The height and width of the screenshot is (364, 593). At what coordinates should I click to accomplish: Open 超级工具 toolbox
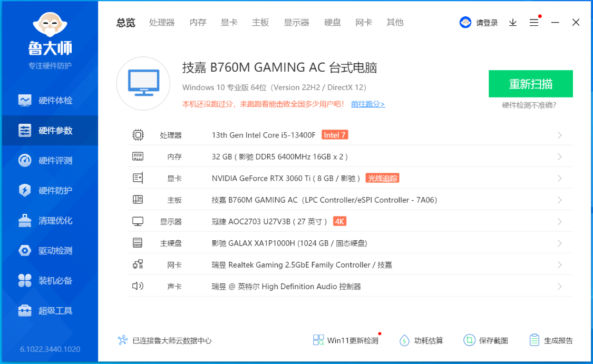50,310
